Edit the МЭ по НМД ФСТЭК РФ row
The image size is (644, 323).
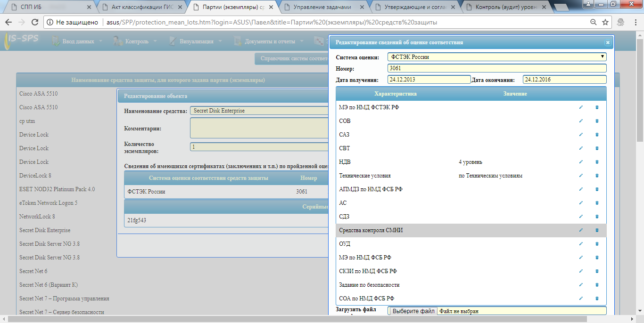(x=581, y=107)
